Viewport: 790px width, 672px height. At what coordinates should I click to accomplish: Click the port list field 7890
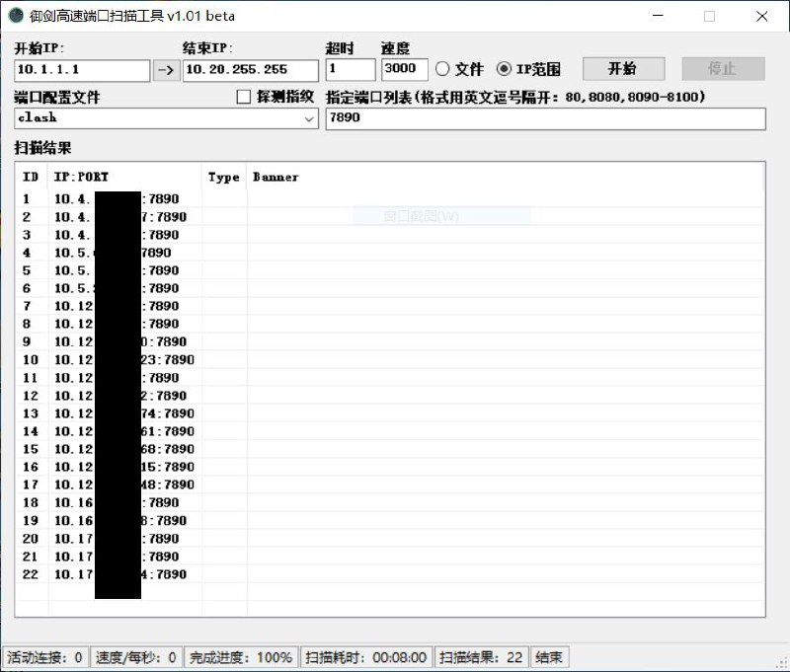click(546, 118)
